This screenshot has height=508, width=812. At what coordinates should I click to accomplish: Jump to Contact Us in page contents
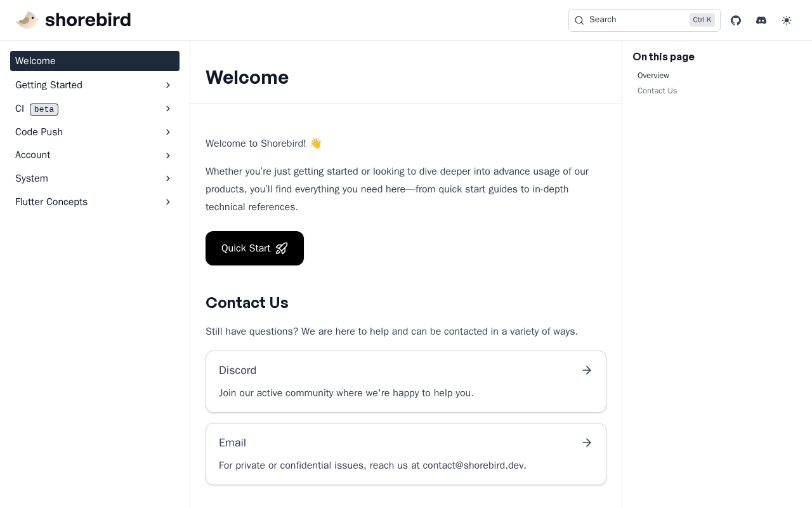tap(657, 91)
